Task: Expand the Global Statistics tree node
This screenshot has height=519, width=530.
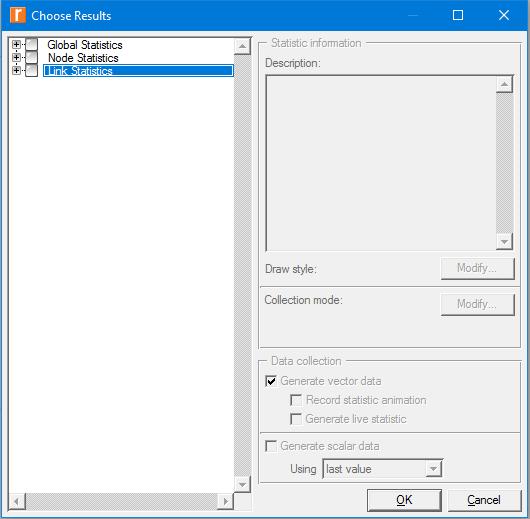Action: click(16, 44)
